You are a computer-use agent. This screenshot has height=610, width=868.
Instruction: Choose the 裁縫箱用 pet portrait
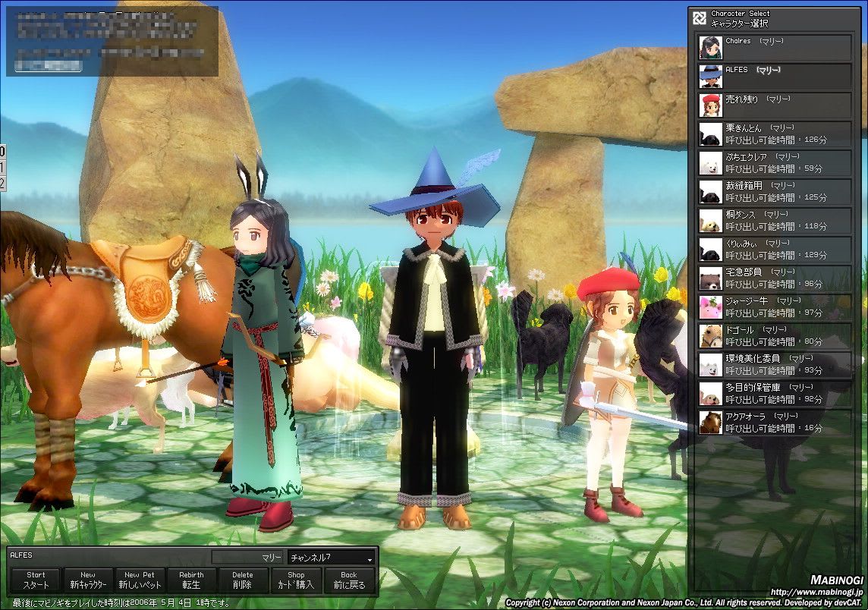click(710, 191)
